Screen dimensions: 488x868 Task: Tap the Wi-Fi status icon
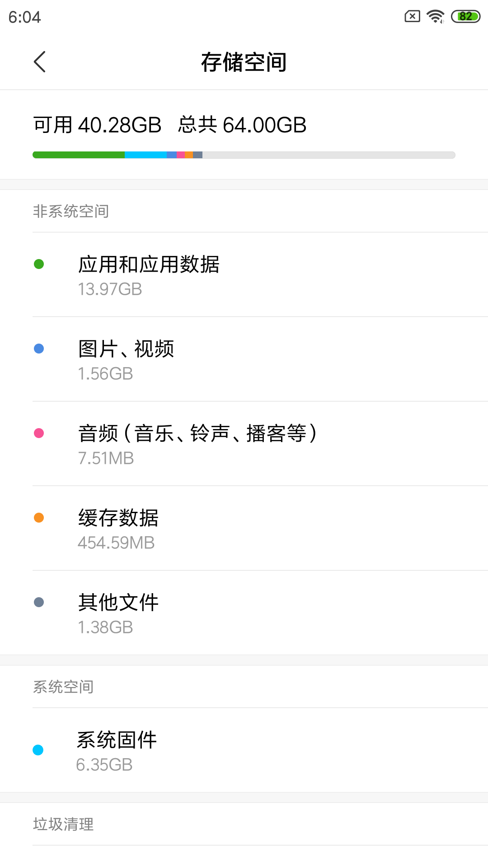pyautogui.click(x=436, y=16)
